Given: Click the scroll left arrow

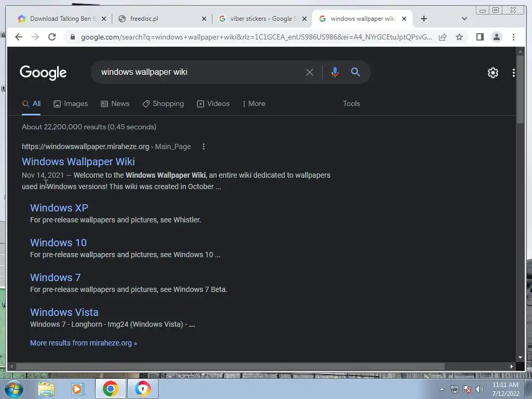Looking at the screenshot, I should pyautogui.click(x=11, y=366).
